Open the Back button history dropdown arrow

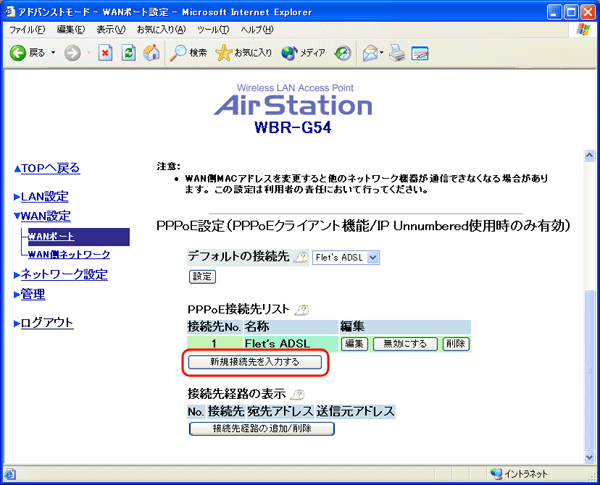pyautogui.click(x=53, y=52)
